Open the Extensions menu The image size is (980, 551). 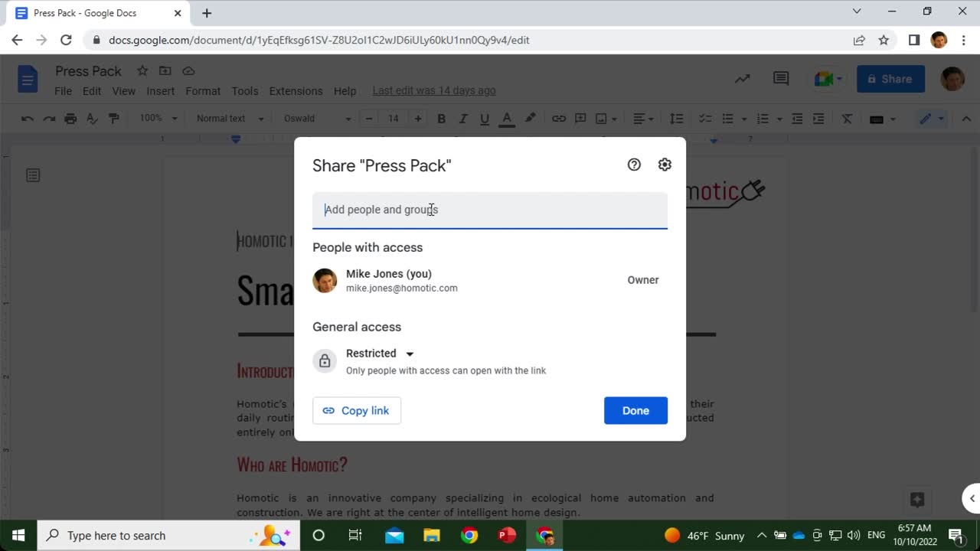[296, 91]
